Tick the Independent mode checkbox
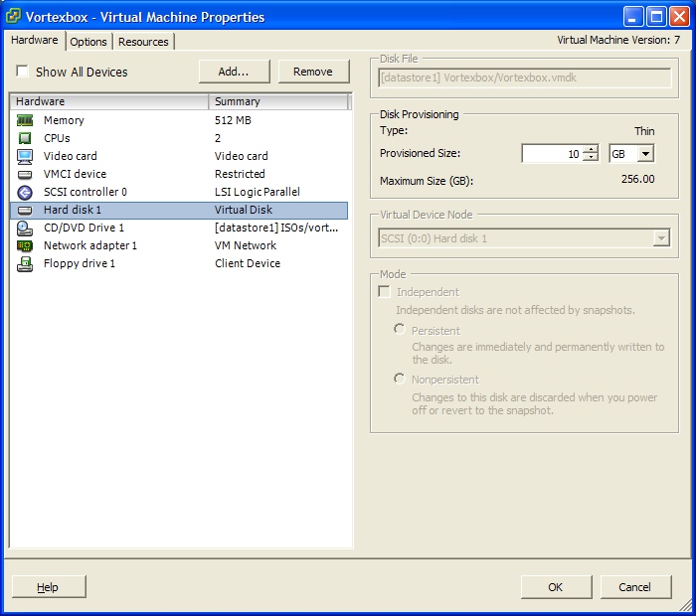Screen dimensions: 696x616 tap(384, 291)
